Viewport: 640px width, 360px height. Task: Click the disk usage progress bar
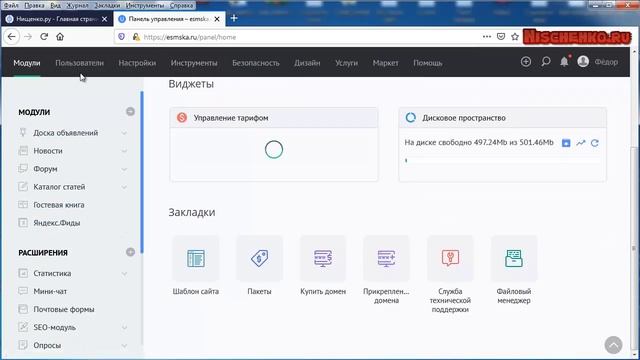[x=502, y=160]
